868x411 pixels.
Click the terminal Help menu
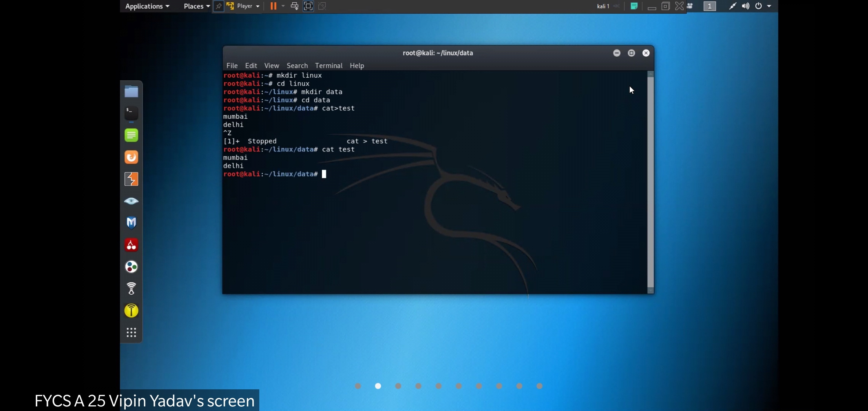pos(357,65)
